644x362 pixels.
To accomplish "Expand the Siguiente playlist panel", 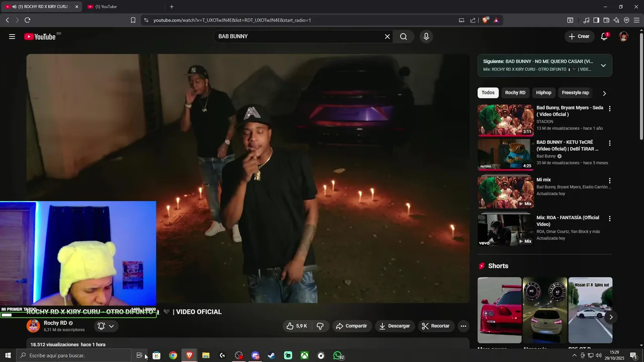I will point(603,65).
